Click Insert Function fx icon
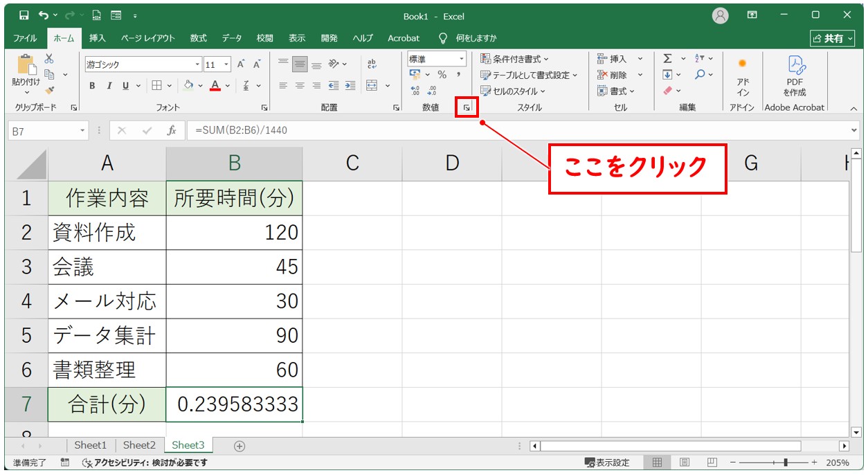This screenshot has width=868, height=475. point(172,130)
